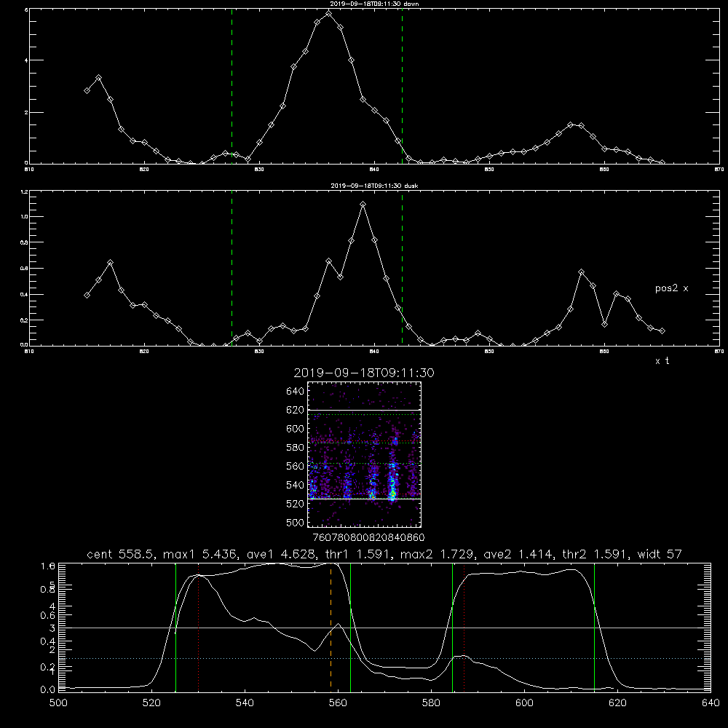The height and width of the screenshot is (728, 728).
Task: Click the "2019-09-18T09:11:30 dusk" plot title
Action: (374, 186)
